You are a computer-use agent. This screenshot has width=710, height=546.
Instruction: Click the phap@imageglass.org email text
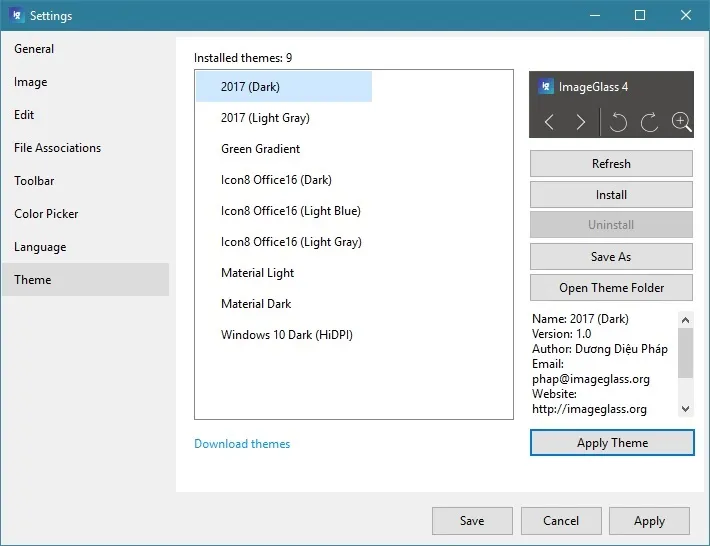point(591,379)
